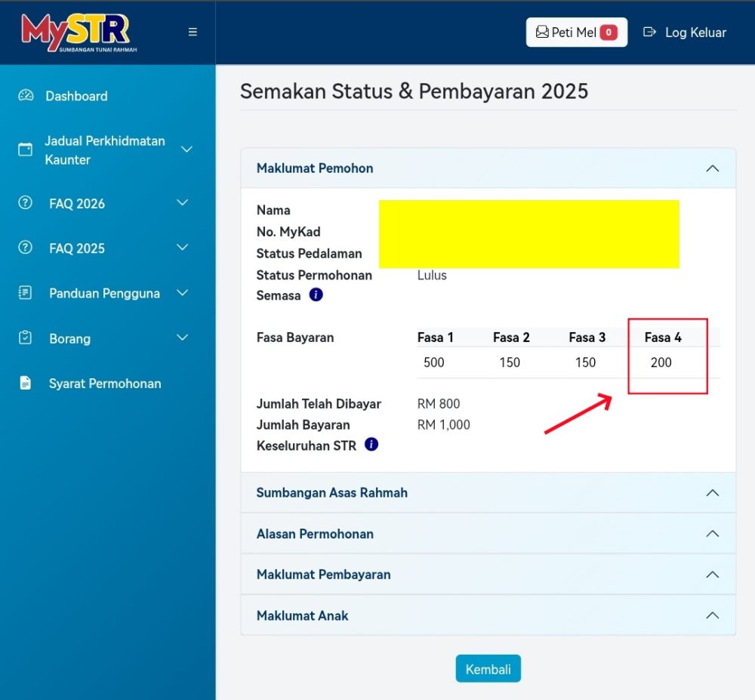
Task: Click the Panduan Pengguna sidebar icon
Action: [x=26, y=293]
